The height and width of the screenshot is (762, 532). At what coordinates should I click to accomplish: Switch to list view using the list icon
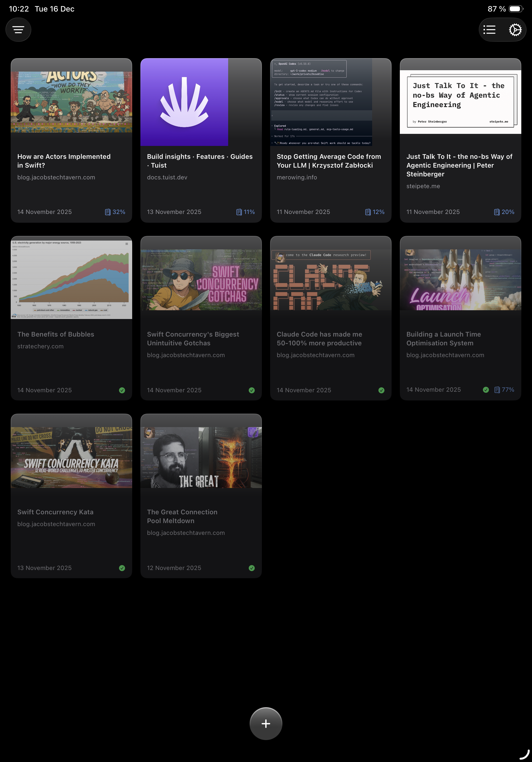[x=489, y=30]
